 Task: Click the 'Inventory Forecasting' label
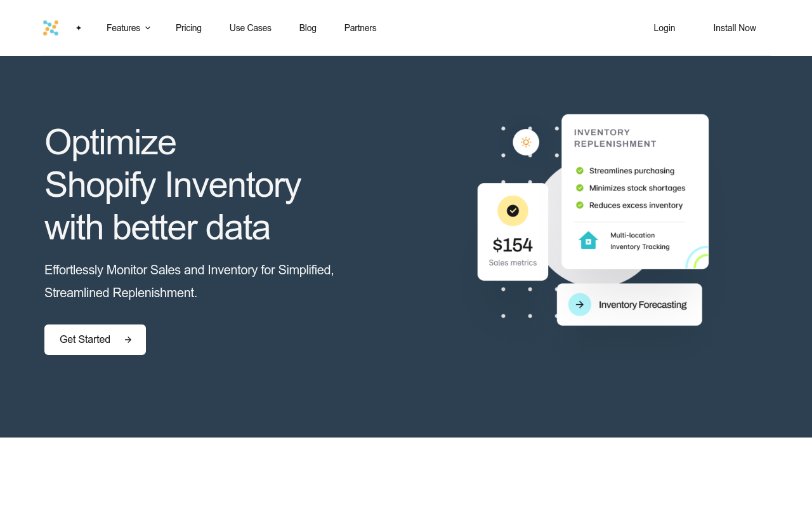(x=643, y=305)
